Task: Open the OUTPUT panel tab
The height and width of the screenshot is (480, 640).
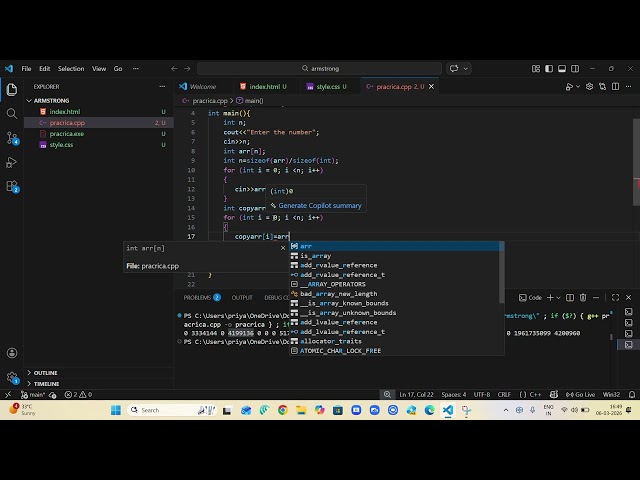Action: [242, 298]
